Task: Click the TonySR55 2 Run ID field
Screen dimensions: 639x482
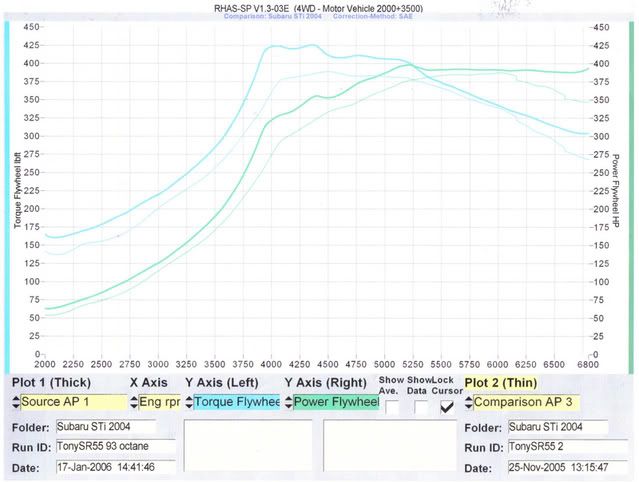Action: [568, 447]
